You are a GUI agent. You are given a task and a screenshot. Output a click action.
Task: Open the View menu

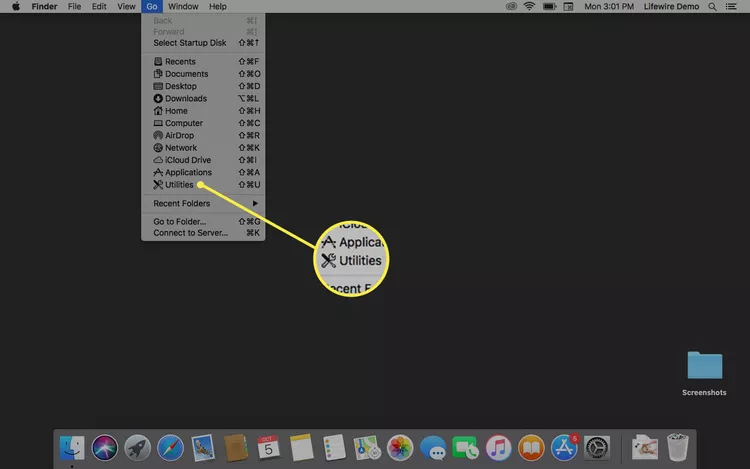[x=126, y=7]
